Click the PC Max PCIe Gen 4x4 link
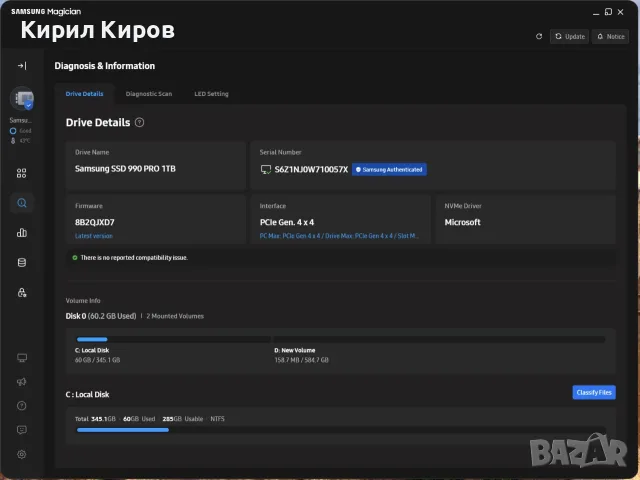The height and width of the screenshot is (480, 640). click(x=339, y=236)
